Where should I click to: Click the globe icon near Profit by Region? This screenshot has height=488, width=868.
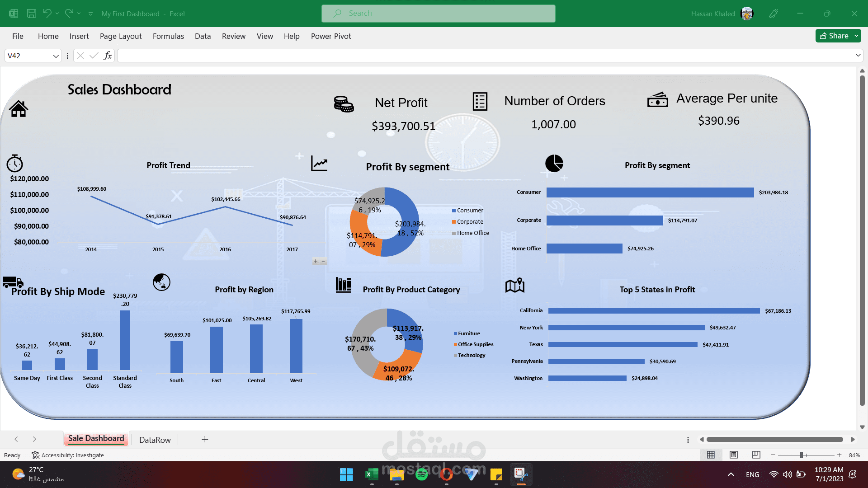(161, 282)
